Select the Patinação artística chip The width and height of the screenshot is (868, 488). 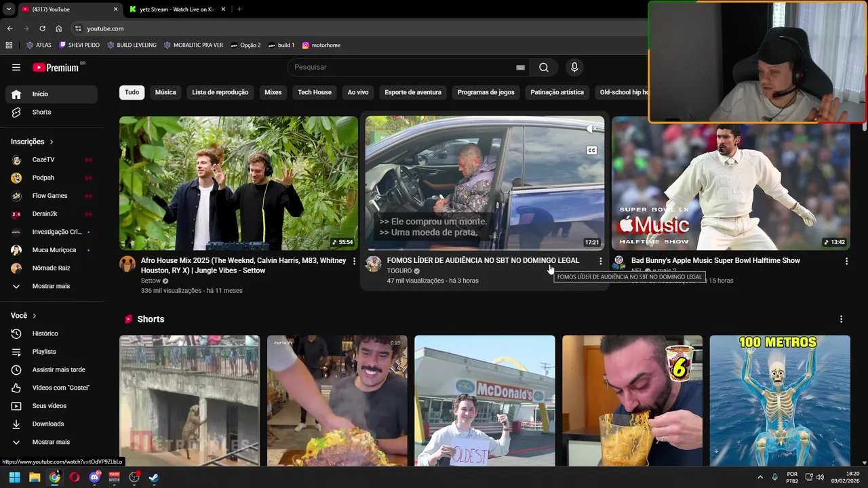click(557, 92)
